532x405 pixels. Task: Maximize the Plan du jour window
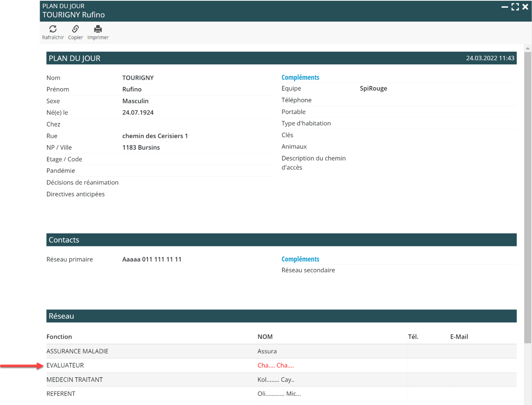515,7
